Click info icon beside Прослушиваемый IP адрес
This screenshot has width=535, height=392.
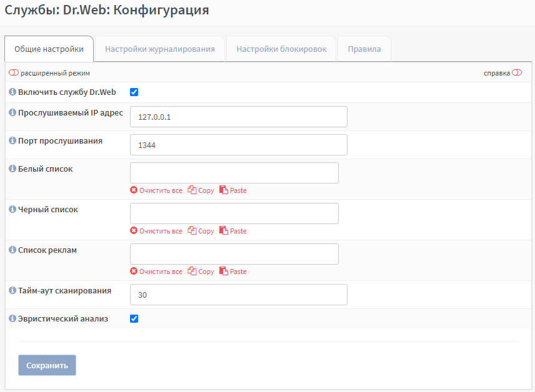tap(12, 112)
